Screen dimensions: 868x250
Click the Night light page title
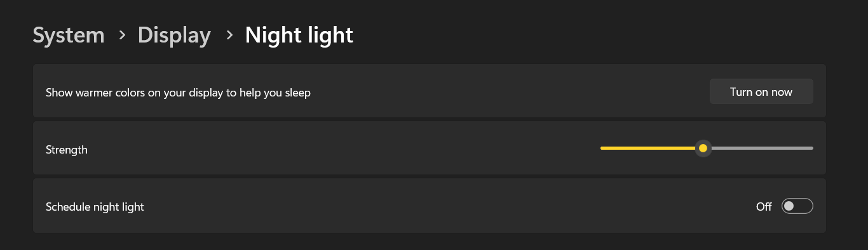tap(299, 35)
